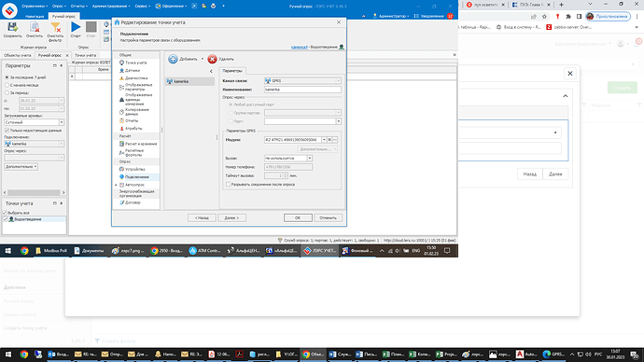Open Атрибуты item in dialog sidebar
Screen dimensions: 644x362
[133, 129]
